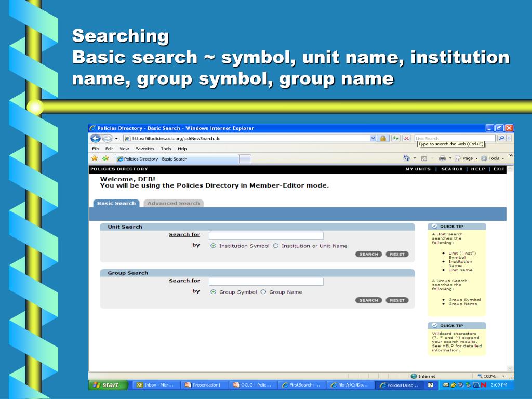Click the Live Search magnifier icon
This screenshot has width=532, height=399.
coord(501,138)
